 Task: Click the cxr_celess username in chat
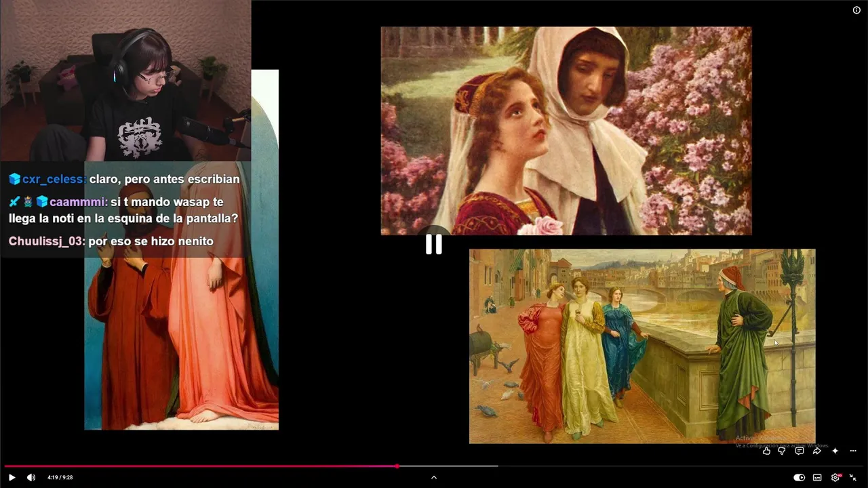click(53, 179)
